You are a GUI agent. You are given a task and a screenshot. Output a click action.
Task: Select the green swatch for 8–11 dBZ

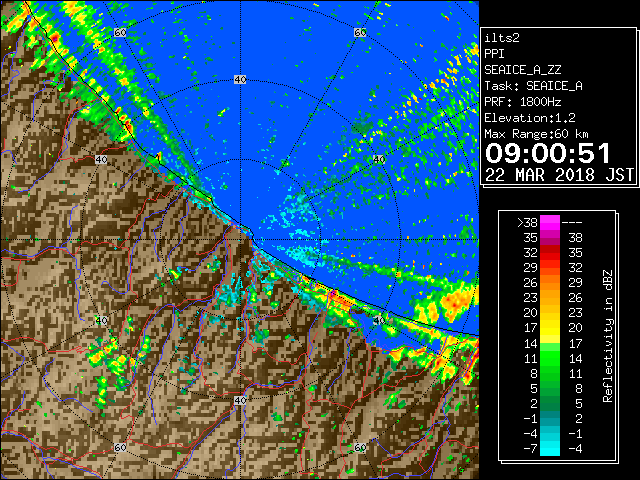[550, 373]
